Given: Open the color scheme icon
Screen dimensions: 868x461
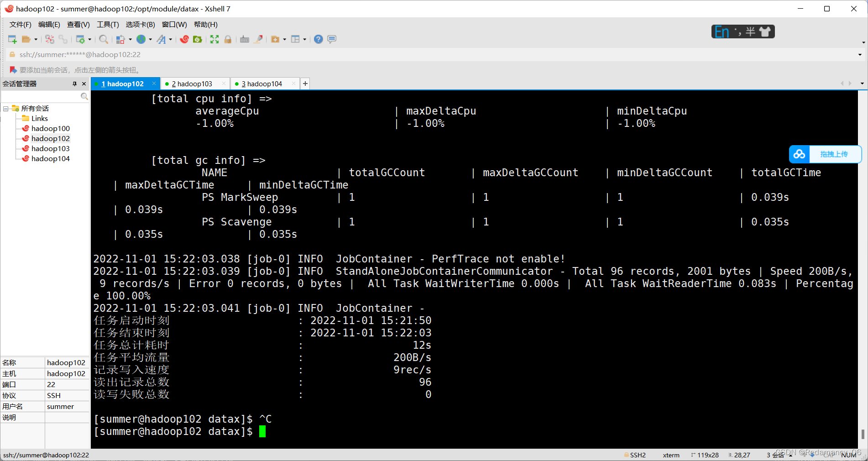Looking at the screenshot, I should [x=120, y=39].
